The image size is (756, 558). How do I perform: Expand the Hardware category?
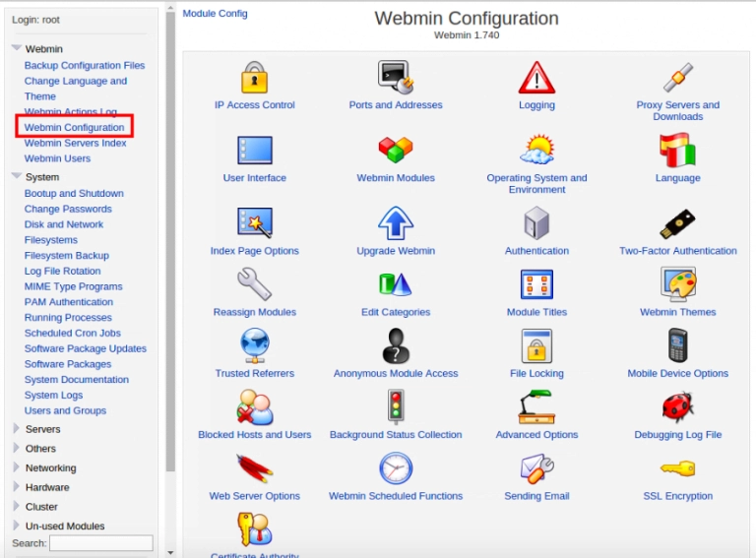pyautogui.click(x=16, y=486)
